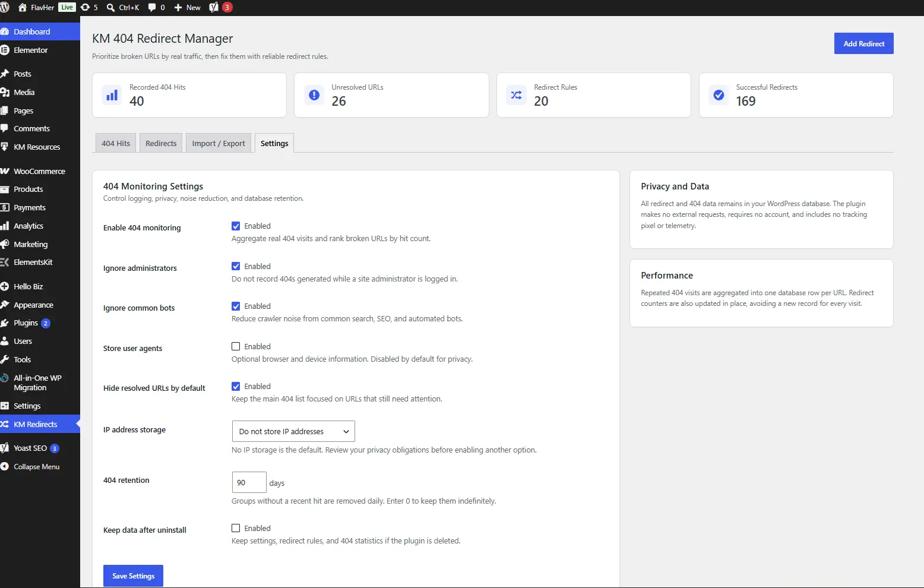Click the Users sidebar icon
The image size is (924, 588).
pos(4,341)
